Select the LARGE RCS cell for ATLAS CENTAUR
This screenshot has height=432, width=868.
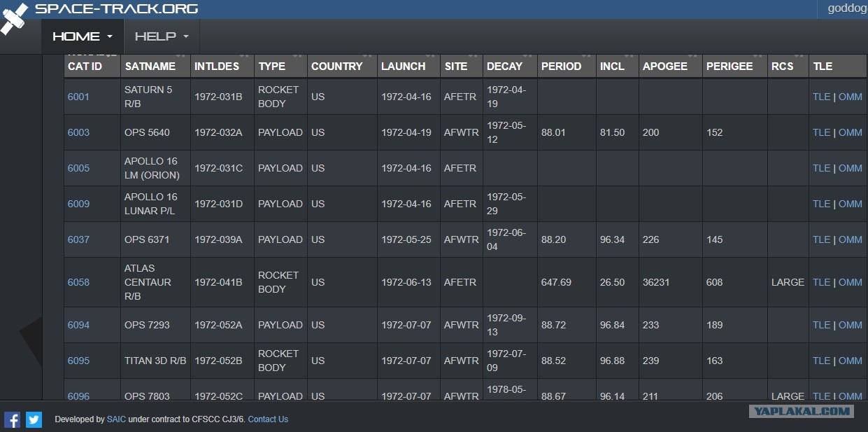click(x=788, y=282)
